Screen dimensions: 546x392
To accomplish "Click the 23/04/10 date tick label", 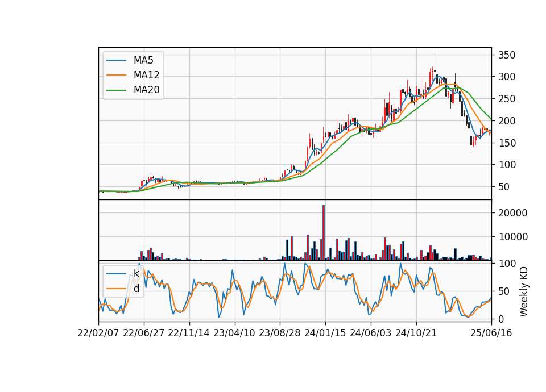I will click(234, 333).
